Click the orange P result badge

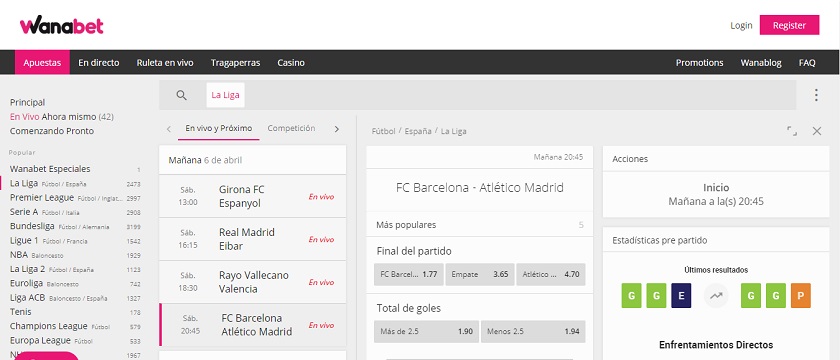pyautogui.click(x=801, y=296)
